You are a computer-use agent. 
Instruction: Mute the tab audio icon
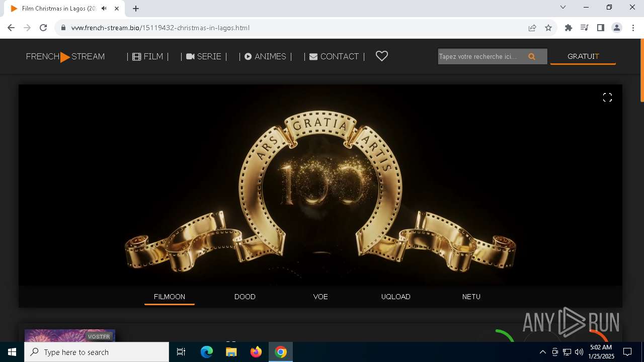click(104, 9)
